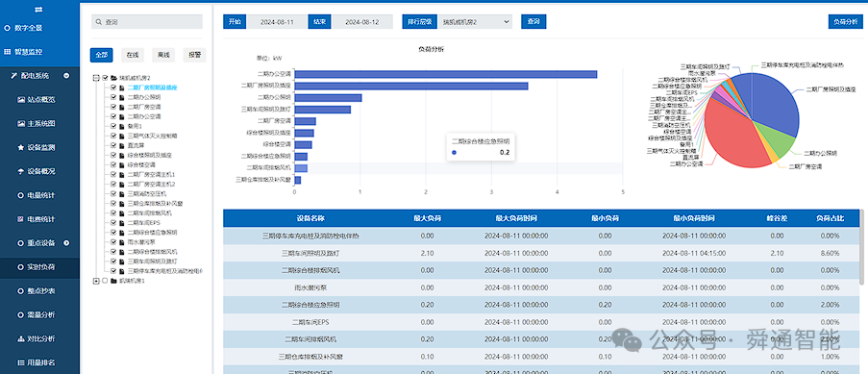
Task: Click the 查询 search input field
Action: [x=147, y=21]
